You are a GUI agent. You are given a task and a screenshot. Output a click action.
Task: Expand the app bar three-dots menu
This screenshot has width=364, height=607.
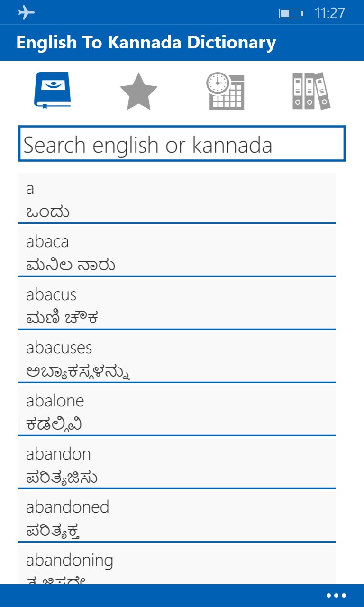(336, 596)
